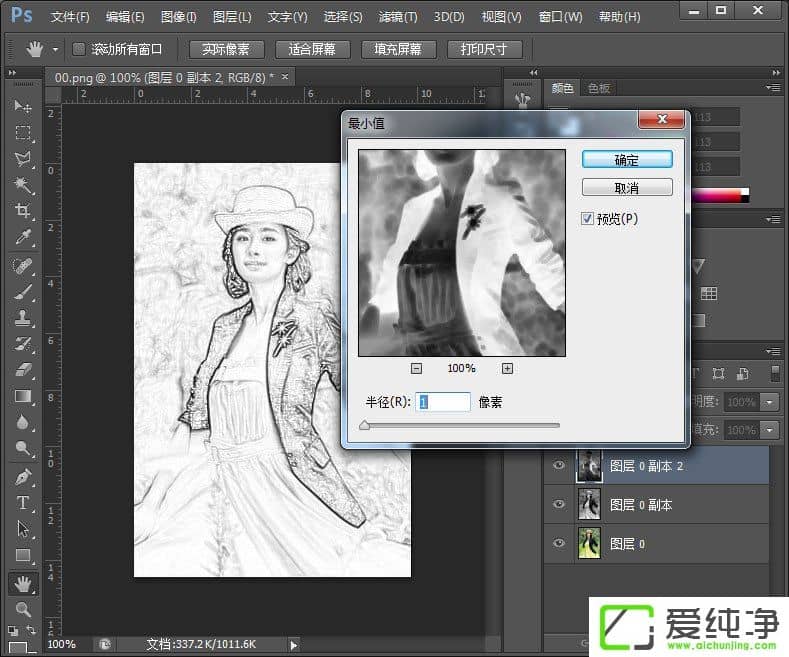Select the Move tool

coord(22,107)
